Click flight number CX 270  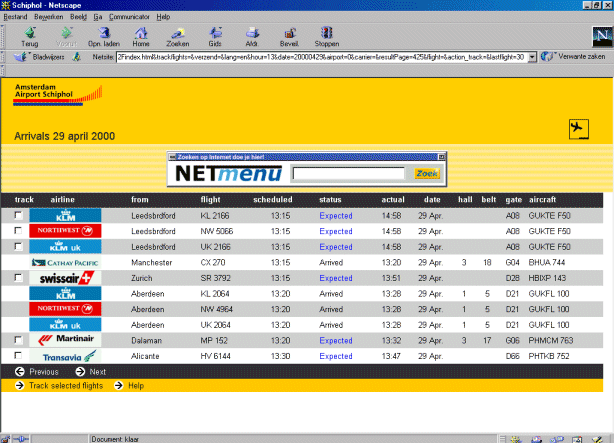(x=213, y=262)
